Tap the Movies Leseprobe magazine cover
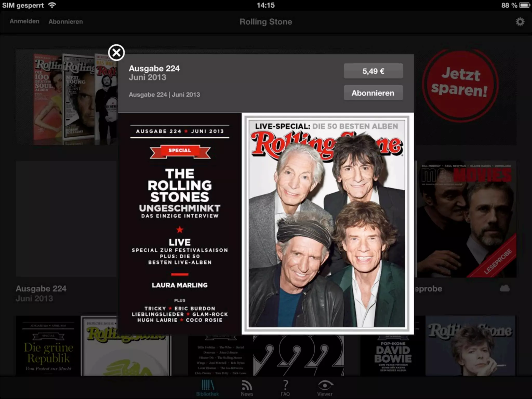The width and height of the screenshot is (532, 399). pyautogui.click(x=466, y=220)
